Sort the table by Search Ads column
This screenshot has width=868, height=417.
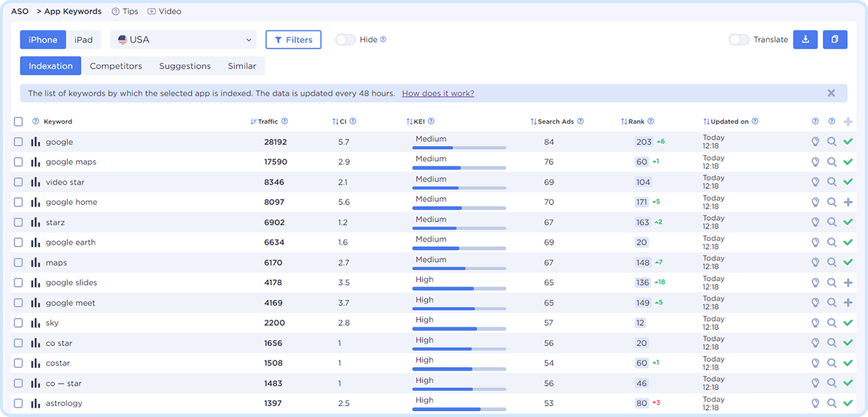[556, 122]
